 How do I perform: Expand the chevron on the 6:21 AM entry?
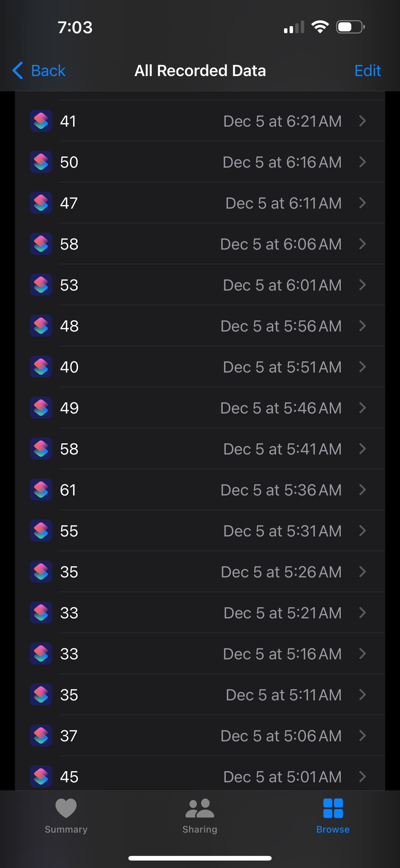pyautogui.click(x=362, y=121)
